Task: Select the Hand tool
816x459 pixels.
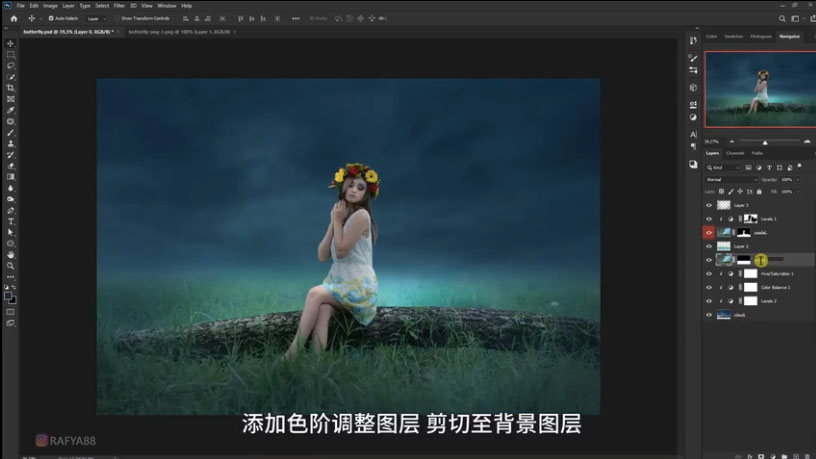Action: point(10,255)
